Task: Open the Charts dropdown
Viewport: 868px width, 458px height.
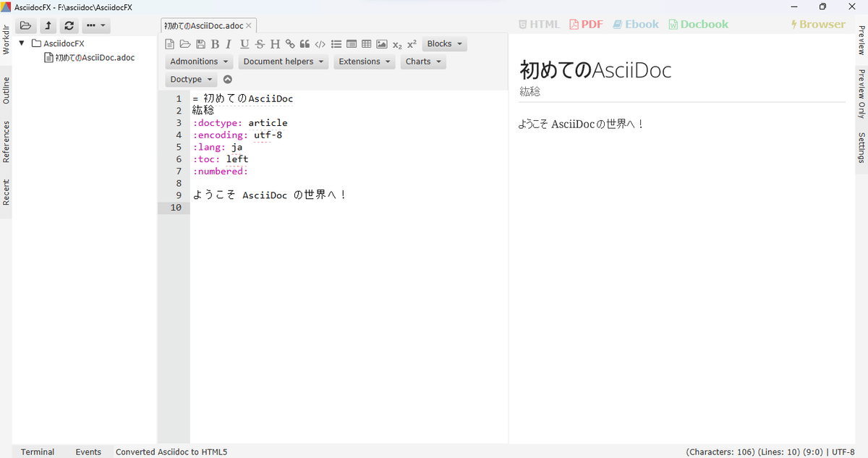Action: point(423,62)
